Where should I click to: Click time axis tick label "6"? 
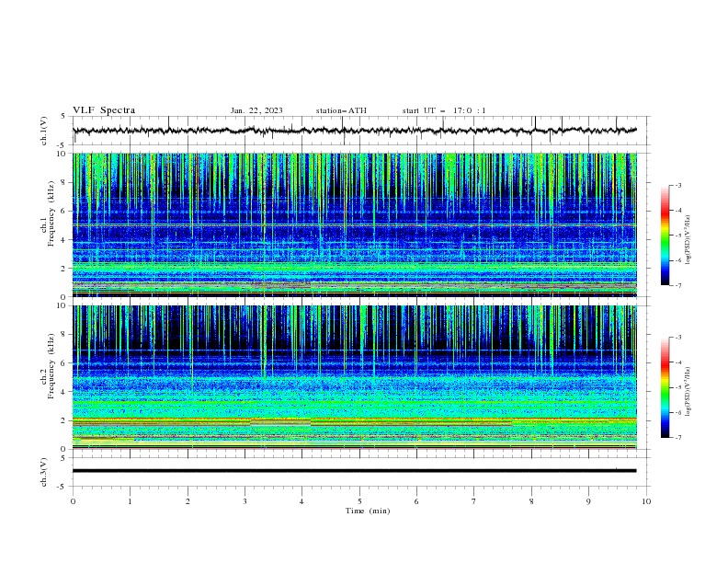tap(416, 501)
